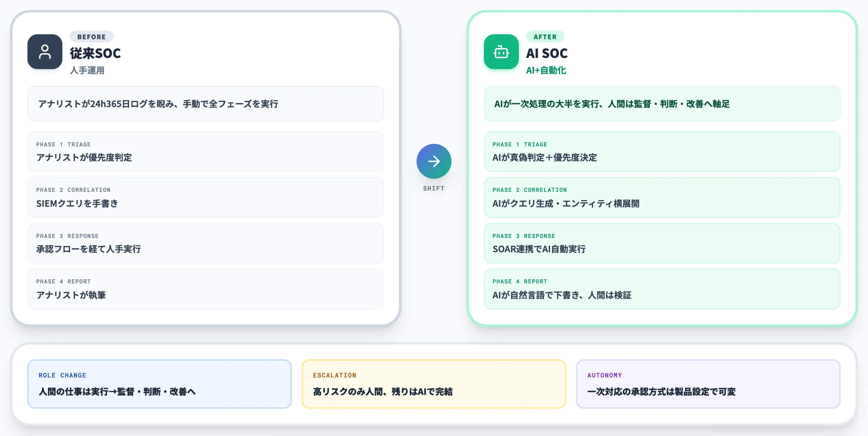Click the arrow circle above SHIFT

point(434,161)
